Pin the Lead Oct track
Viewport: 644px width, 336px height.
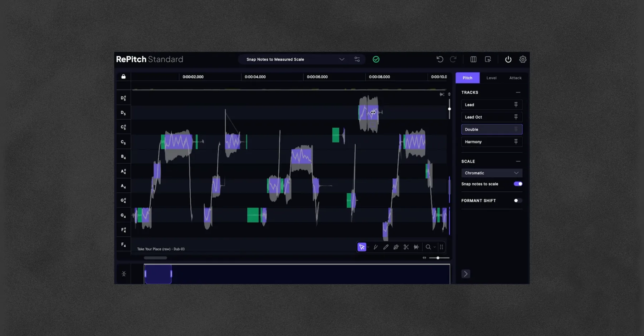[x=516, y=117]
